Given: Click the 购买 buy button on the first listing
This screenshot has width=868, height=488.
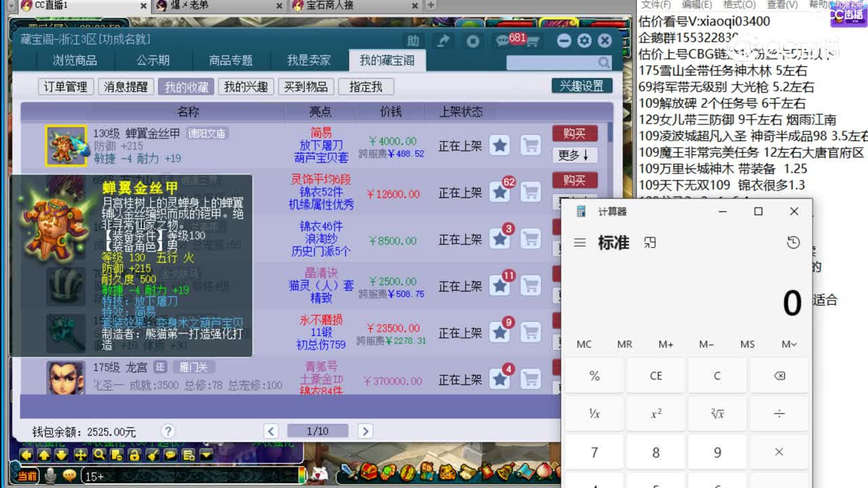Looking at the screenshot, I should pyautogui.click(x=574, y=133).
